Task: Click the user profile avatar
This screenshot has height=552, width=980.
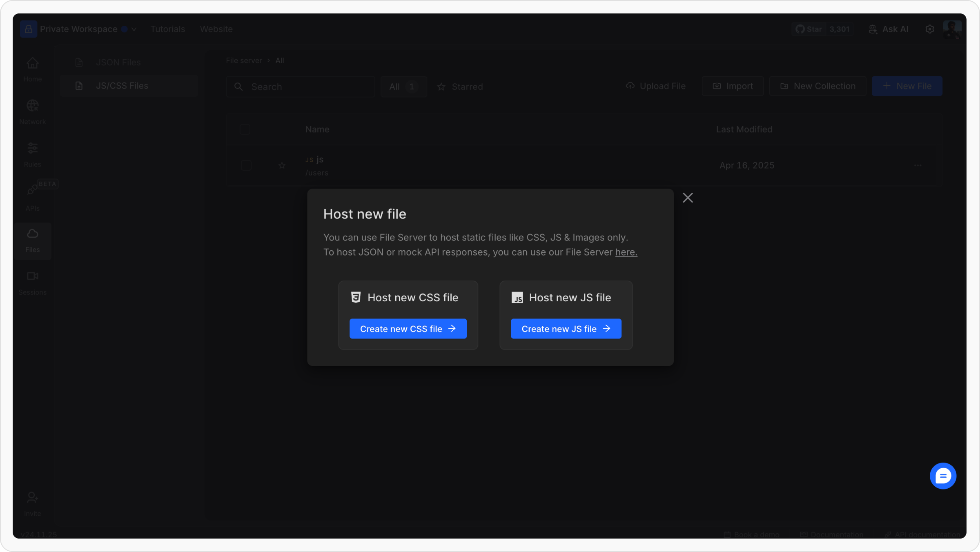Action: coord(952,29)
